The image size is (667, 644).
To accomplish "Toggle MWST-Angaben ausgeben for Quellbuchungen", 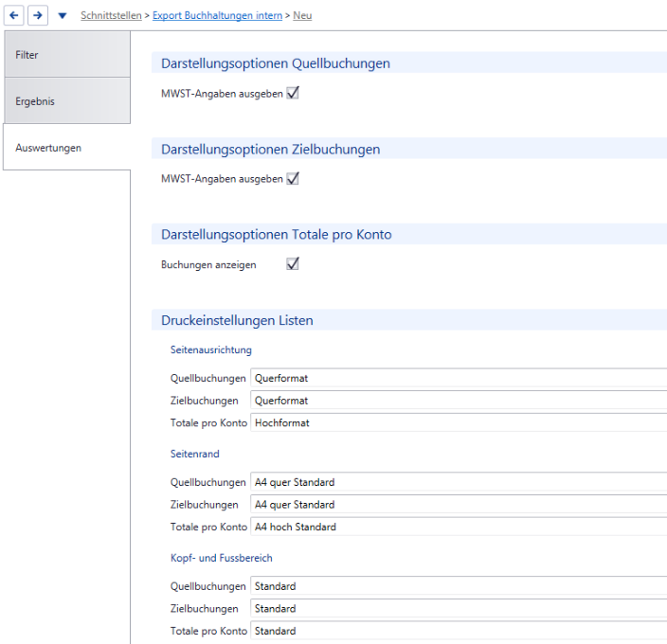I will tap(293, 93).
